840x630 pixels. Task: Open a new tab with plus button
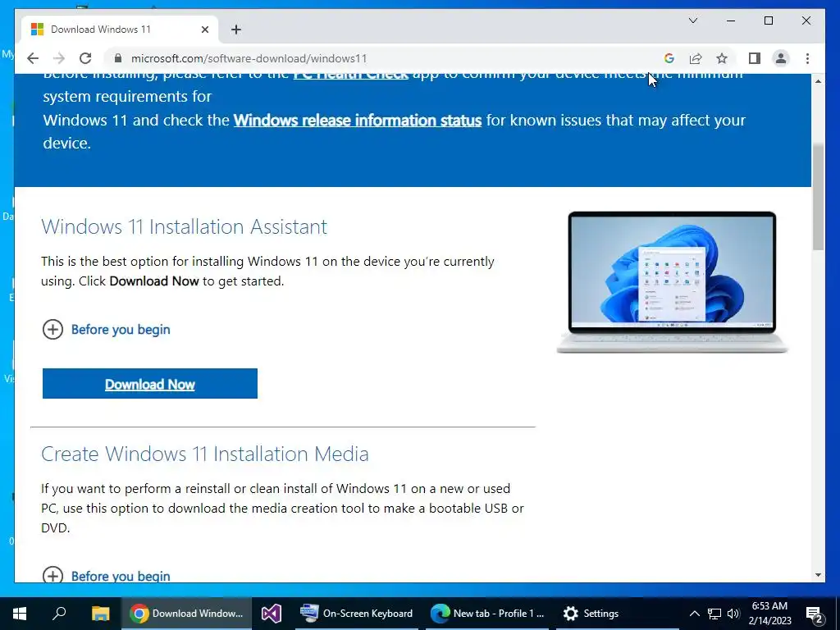click(x=236, y=30)
